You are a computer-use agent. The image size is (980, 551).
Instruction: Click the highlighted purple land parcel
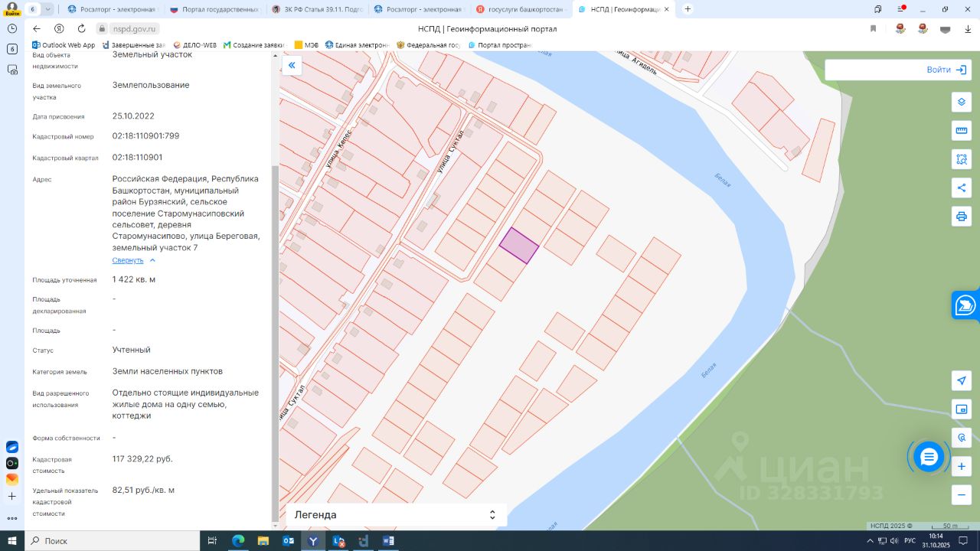click(519, 246)
